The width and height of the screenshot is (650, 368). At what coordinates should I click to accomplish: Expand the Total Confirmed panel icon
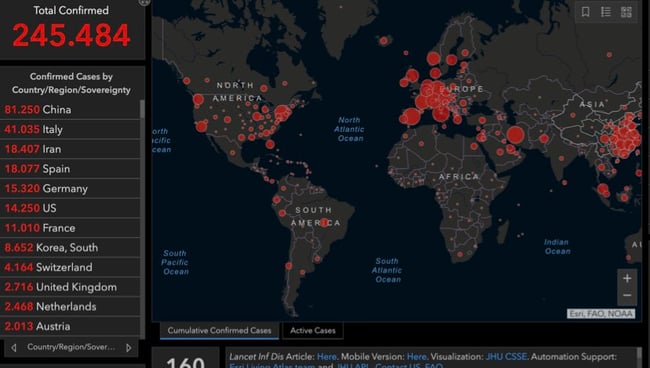click(x=144, y=2)
